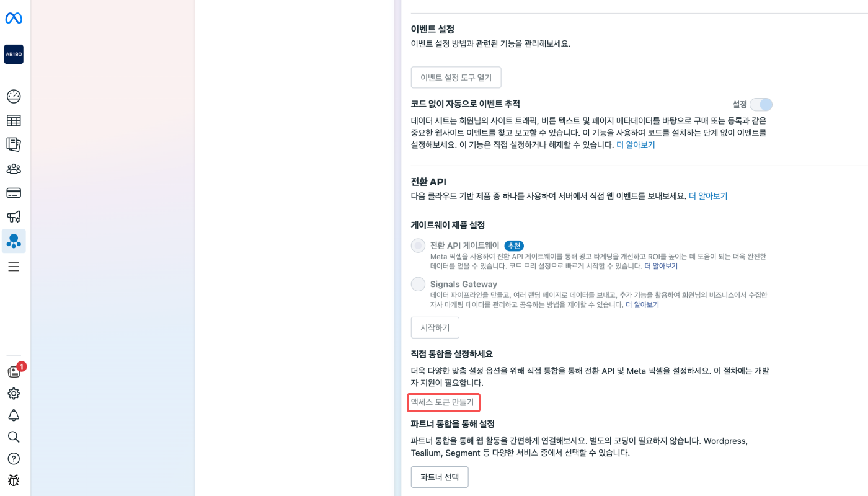Click the Meta logo icon
868x496 pixels.
14,19
